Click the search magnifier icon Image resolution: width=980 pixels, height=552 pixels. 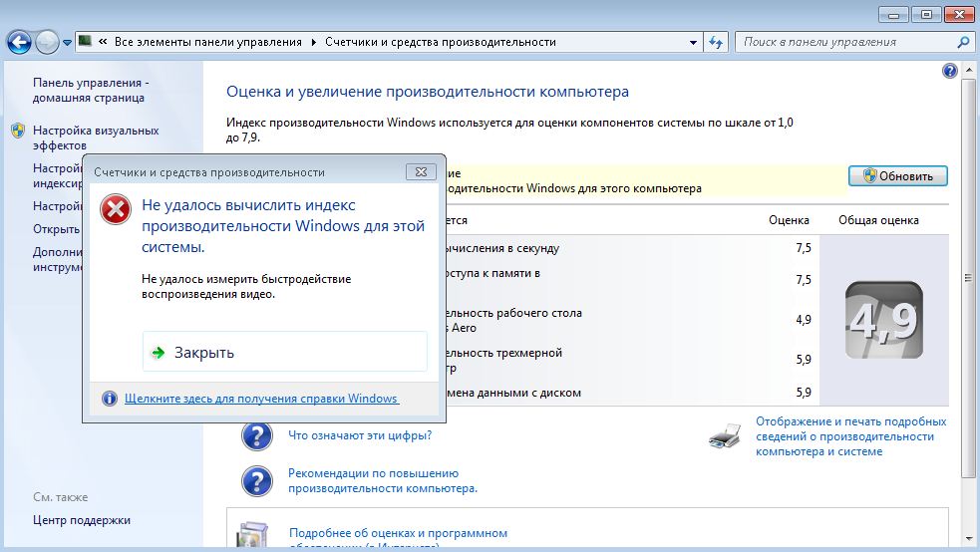tap(963, 42)
